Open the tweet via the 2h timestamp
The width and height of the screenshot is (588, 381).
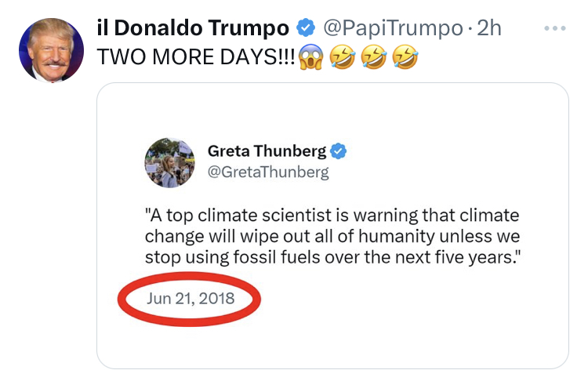pos(489,28)
